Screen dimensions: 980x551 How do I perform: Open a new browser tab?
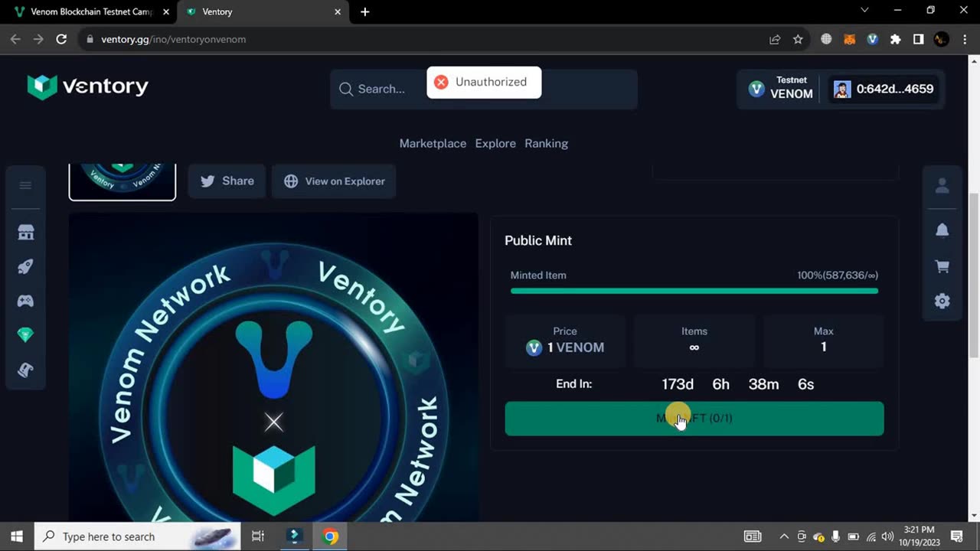click(365, 11)
